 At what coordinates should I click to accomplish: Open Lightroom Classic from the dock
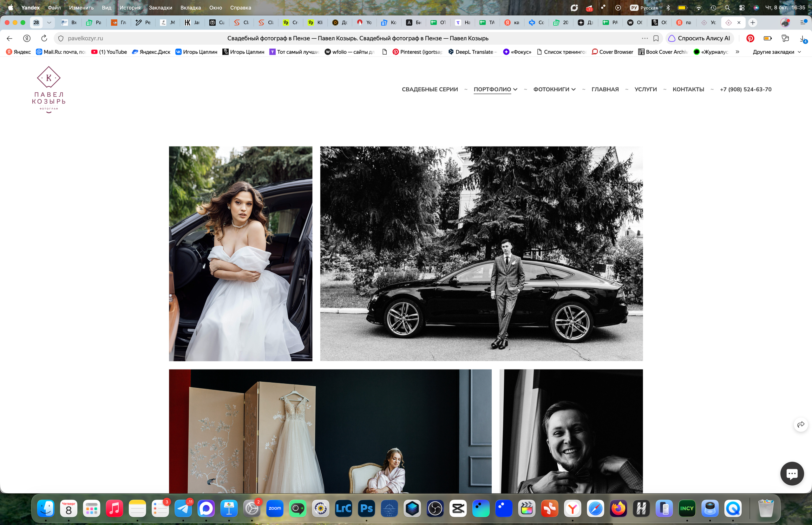click(x=344, y=509)
